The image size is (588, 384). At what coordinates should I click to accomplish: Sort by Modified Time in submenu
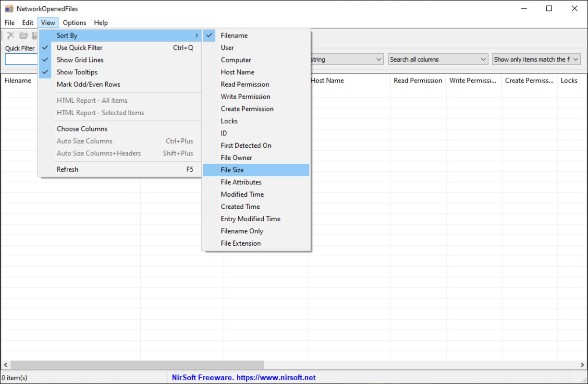point(256,194)
